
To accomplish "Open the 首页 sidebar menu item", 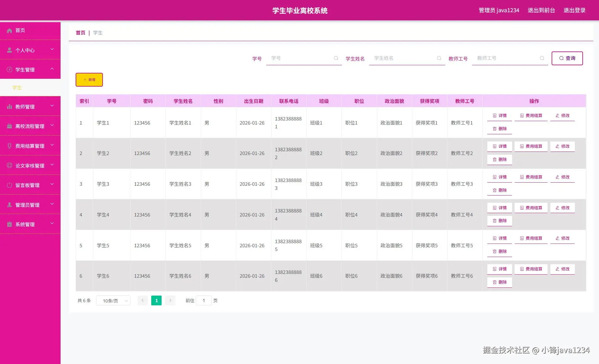I will click(30, 30).
